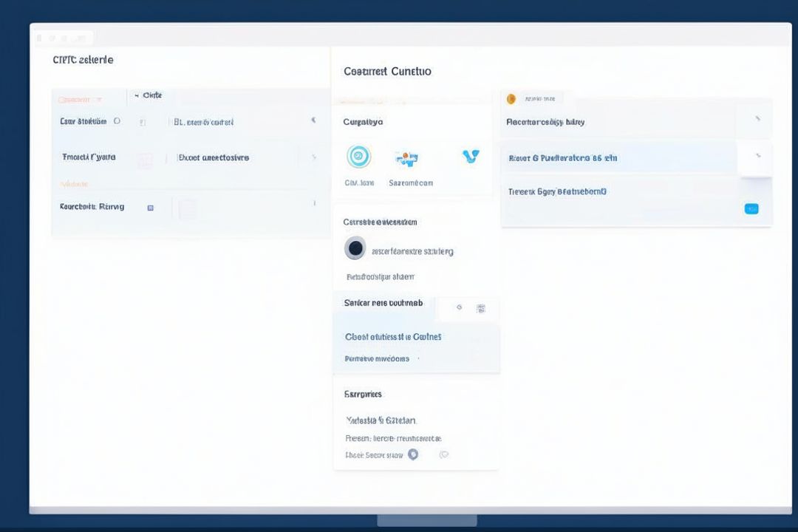Viewport: 798px width, 532px height.
Task: Toggle the circle next to Caar Stoktiam
Action: click(x=117, y=121)
